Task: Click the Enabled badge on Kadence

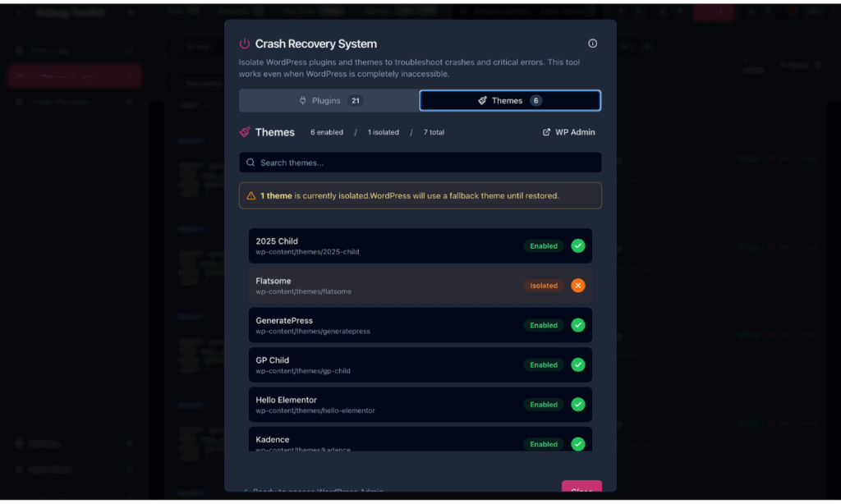Action: click(544, 444)
